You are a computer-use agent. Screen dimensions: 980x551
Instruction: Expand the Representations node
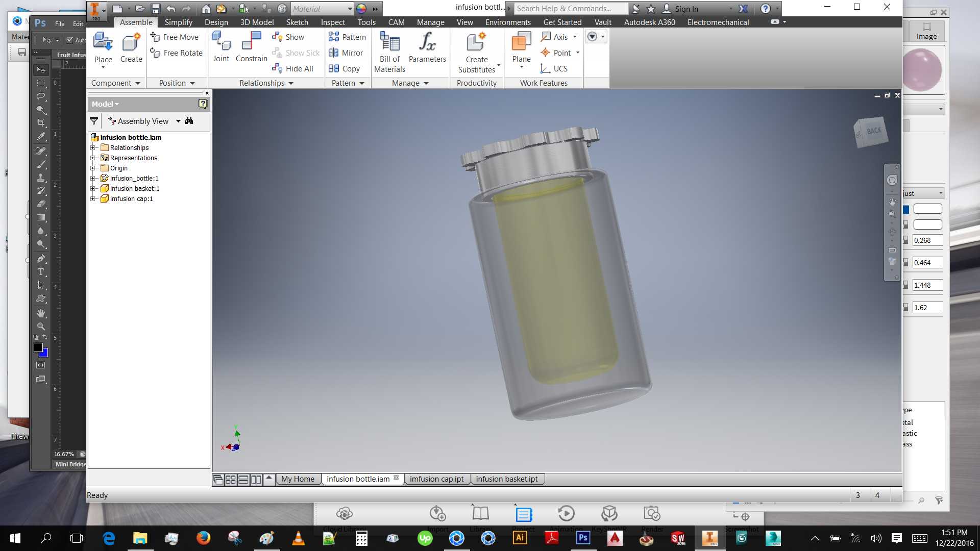[x=93, y=158]
